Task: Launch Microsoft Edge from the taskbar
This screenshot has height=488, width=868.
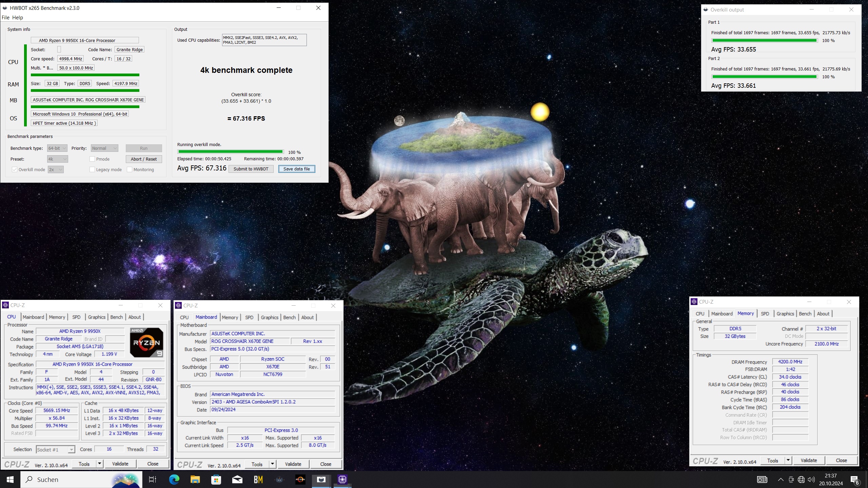Action: pyautogui.click(x=174, y=480)
